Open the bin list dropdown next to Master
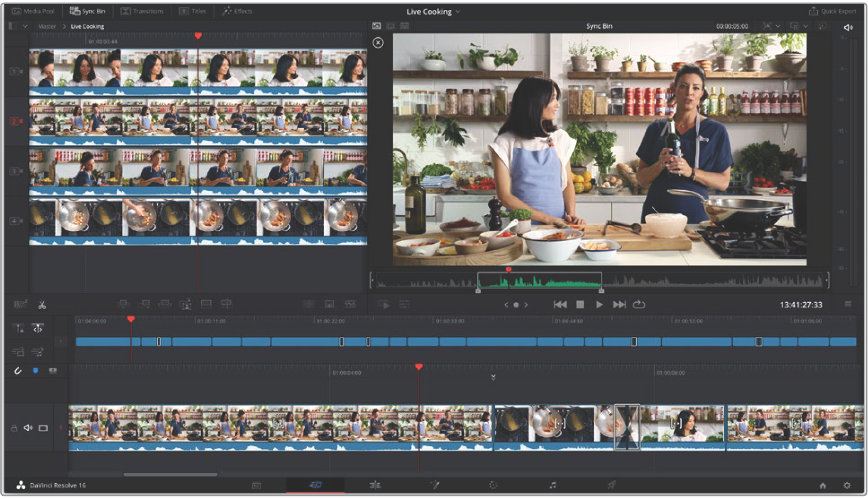Image resolution: width=868 pixels, height=499 pixels. coord(25,26)
